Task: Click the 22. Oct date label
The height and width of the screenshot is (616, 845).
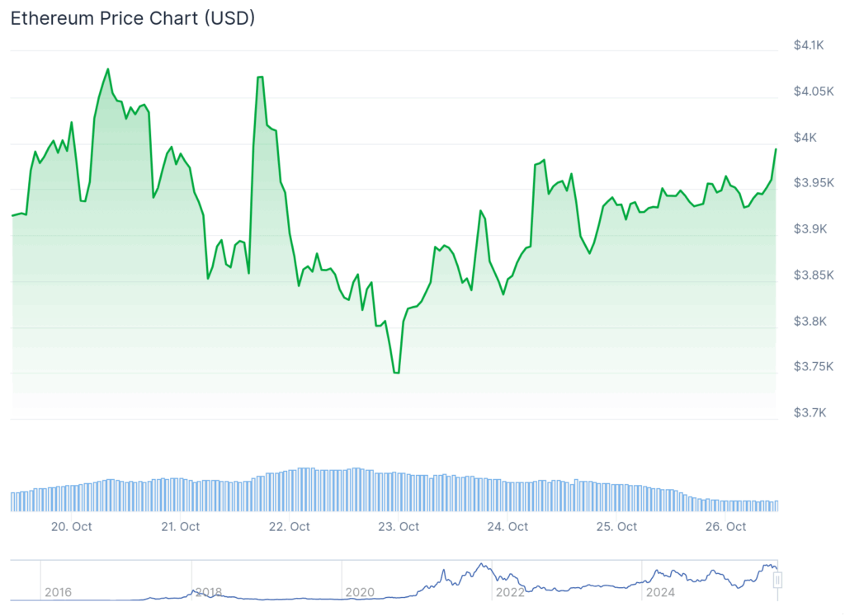Action: click(290, 527)
